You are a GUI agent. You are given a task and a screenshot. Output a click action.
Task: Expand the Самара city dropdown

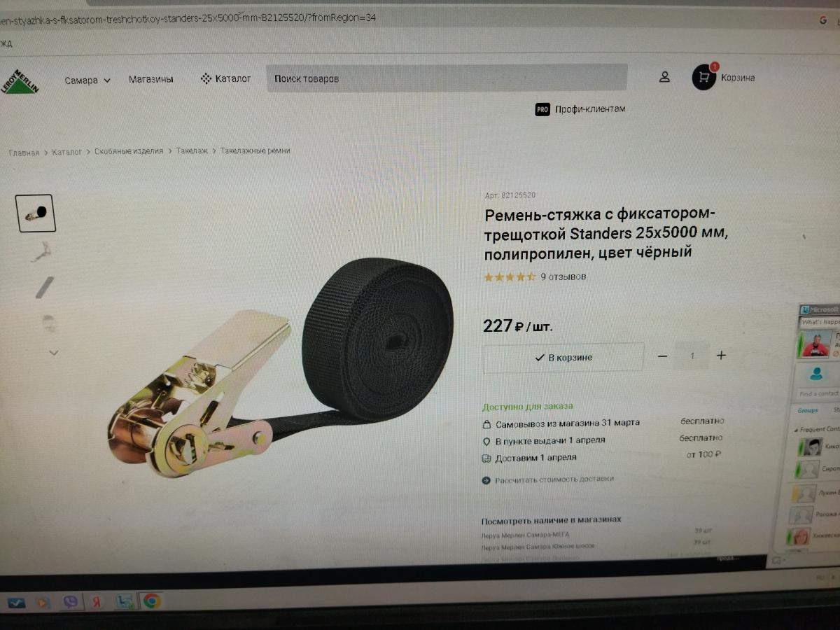tap(87, 80)
